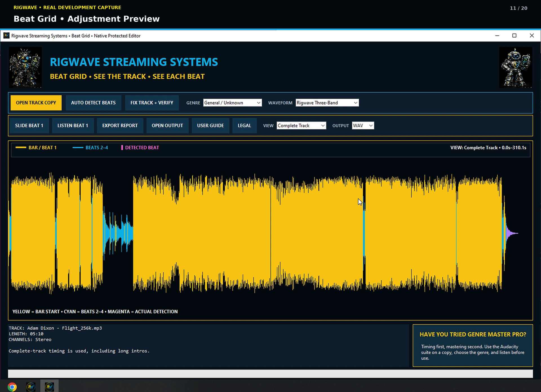This screenshot has height=392, width=541.
Task: Click the robot logo image beside the Rigwave title
Action: point(25,67)
